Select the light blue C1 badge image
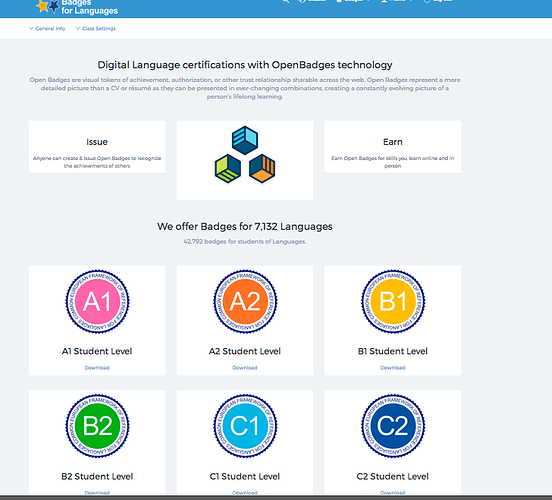Image resolution: width=552 pixels, height=500 pixels. point(245,426)
